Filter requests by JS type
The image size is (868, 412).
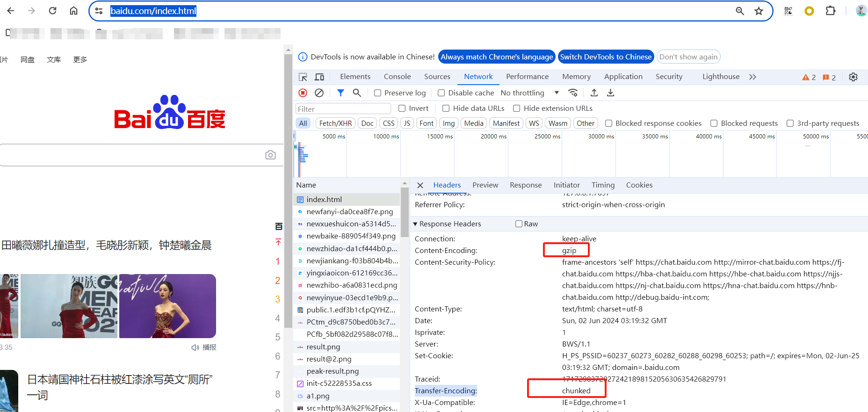407,123
